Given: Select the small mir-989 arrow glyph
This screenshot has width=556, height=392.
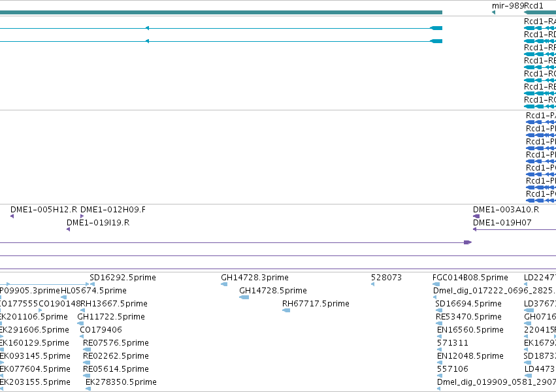Looking at the screenshot, I should [x=493, y=12].
